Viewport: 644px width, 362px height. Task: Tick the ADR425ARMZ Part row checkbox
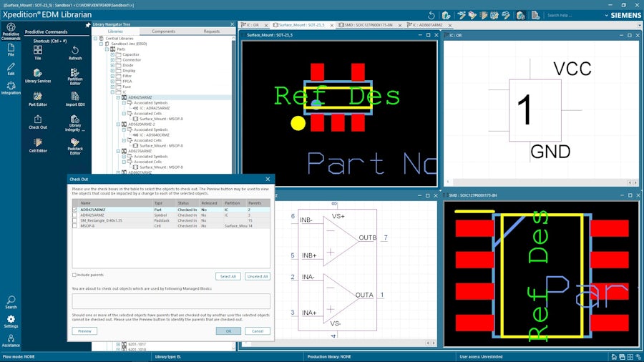74,210
